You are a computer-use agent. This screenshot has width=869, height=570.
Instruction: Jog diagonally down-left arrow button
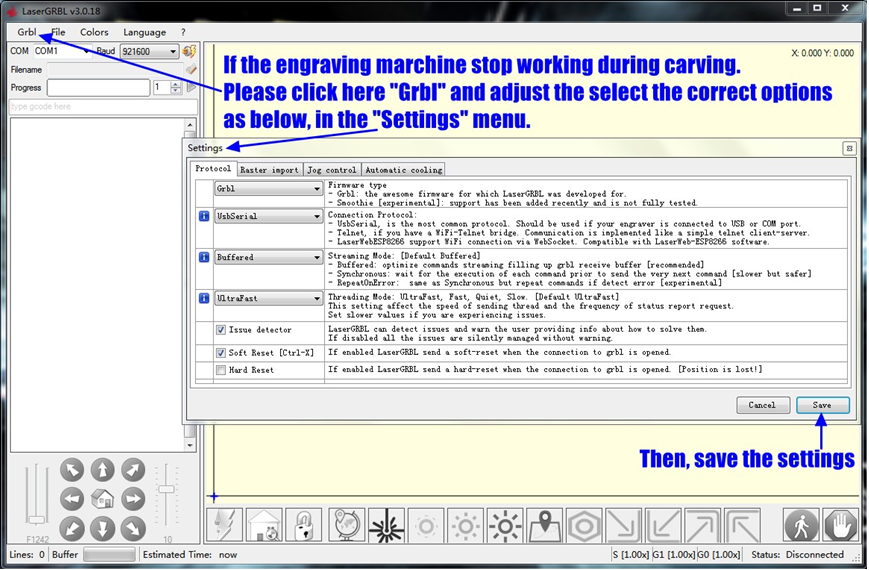(x=72, y=528)
